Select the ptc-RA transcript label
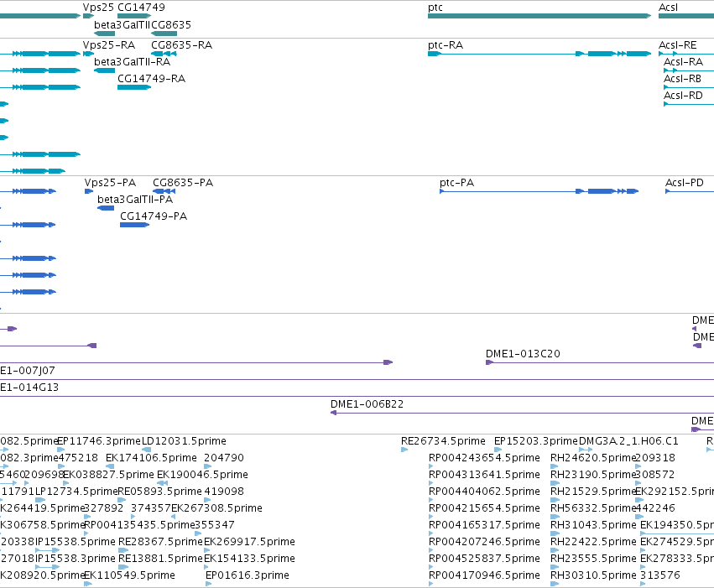Image resolution: width=714 pixels, height=588 pixels. coord(446,45)
